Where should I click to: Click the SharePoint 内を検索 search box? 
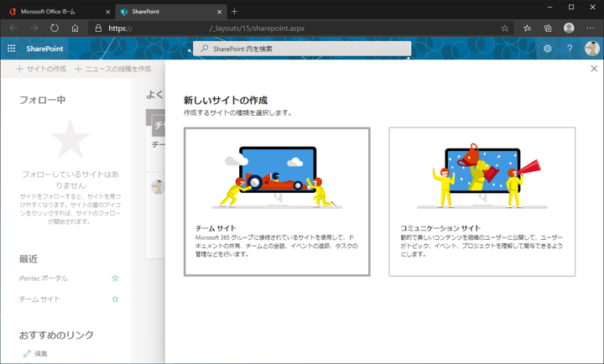302,49
